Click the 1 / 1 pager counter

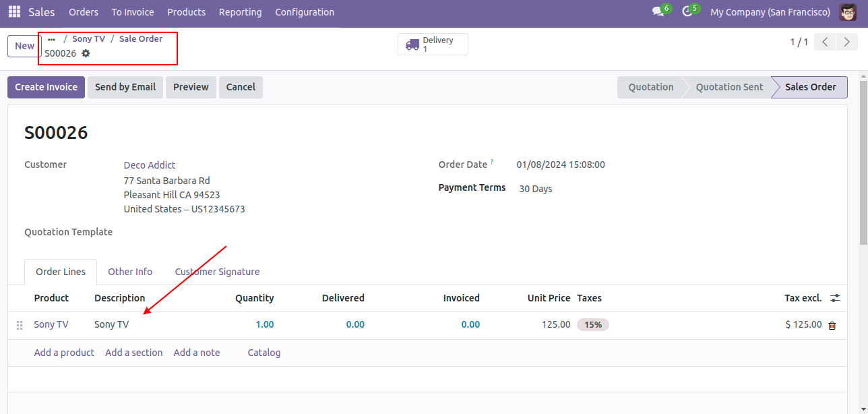[799, 42]
